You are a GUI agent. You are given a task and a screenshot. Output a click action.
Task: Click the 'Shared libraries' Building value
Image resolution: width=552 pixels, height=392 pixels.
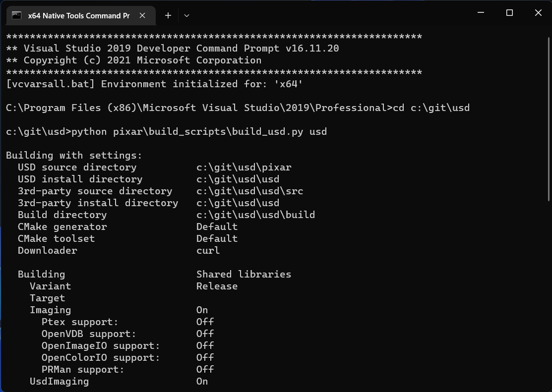[x=244, y=275]
